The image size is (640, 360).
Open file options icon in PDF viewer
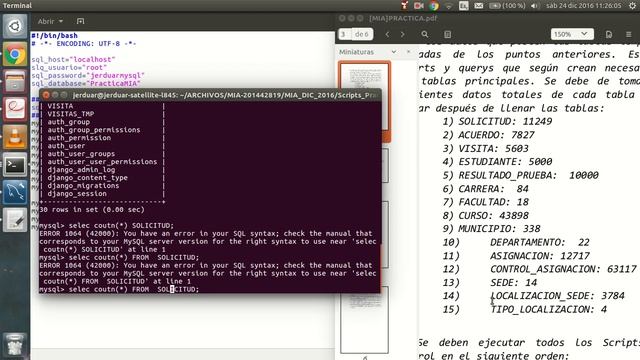pos(609,35)
